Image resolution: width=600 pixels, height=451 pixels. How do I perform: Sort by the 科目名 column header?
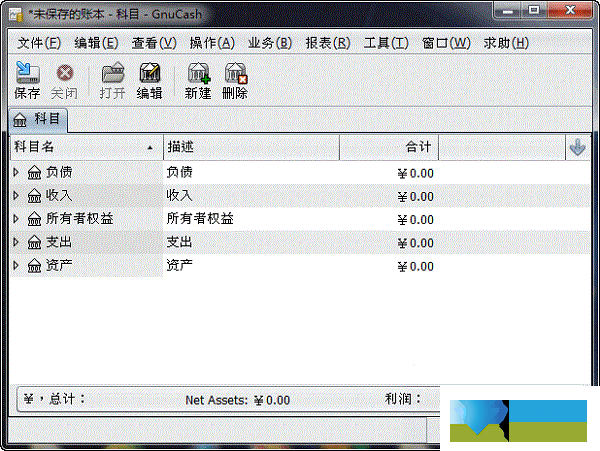86,147
